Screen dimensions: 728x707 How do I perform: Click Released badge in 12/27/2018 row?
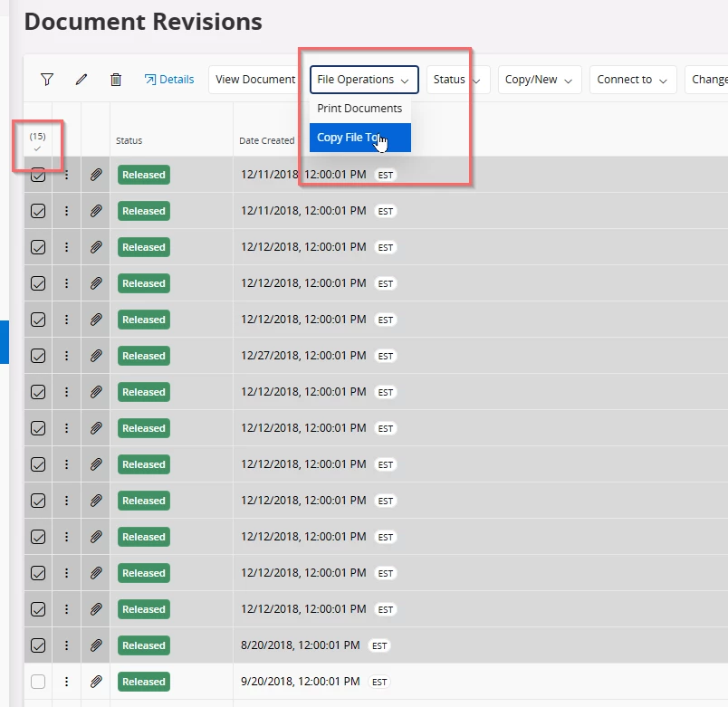(144, 356)
